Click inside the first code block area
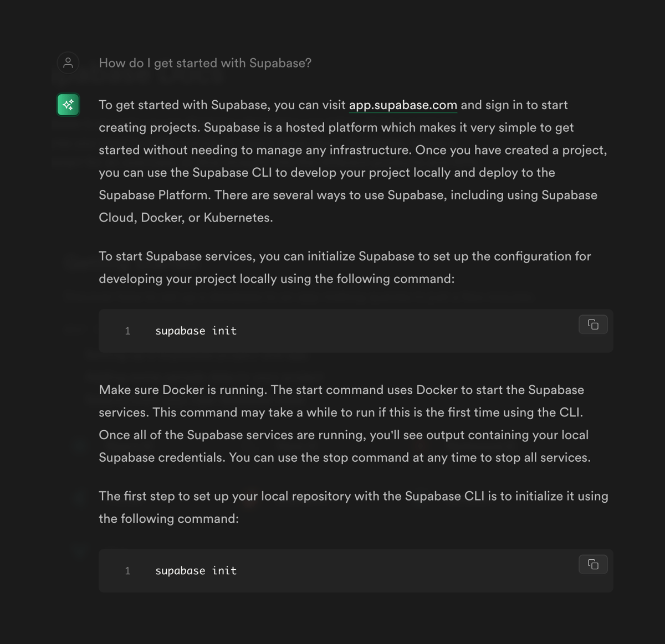This screenshot has width=665, height=644. 355,331
